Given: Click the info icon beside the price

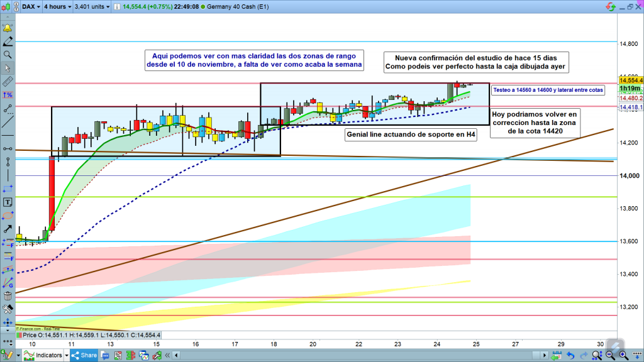Looking at the screenshot, I should tap(116, 7).
